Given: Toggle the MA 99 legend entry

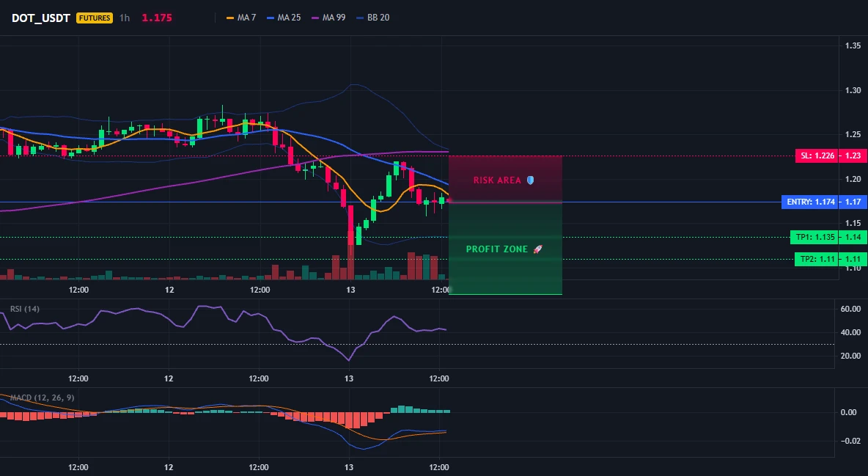Looking at the screenshot, I should coord(329,18).
